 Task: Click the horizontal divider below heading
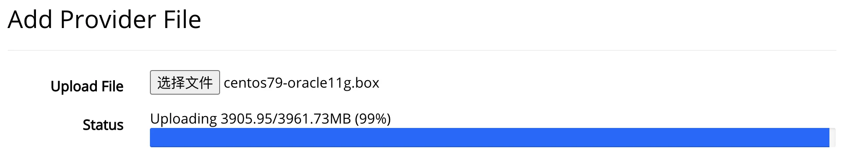click(422, 50)
